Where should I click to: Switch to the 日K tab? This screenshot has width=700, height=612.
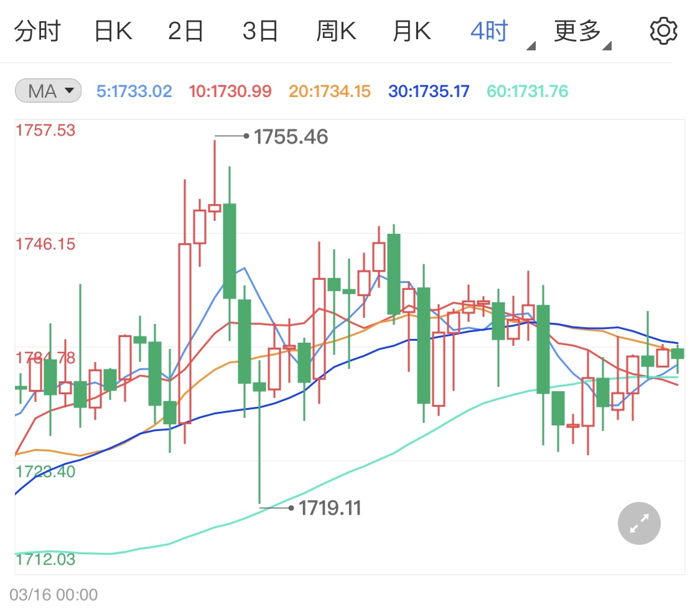point(113,31)
